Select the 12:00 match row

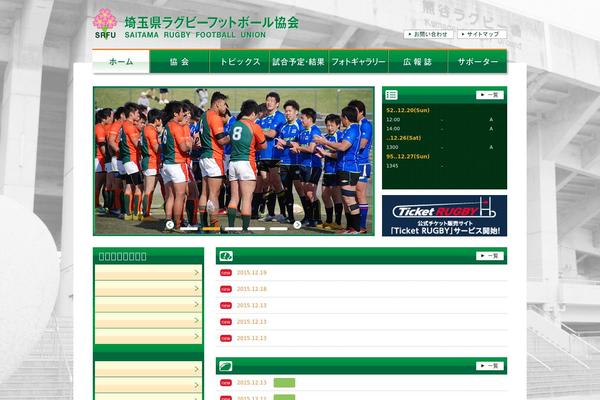click(444, 120)
